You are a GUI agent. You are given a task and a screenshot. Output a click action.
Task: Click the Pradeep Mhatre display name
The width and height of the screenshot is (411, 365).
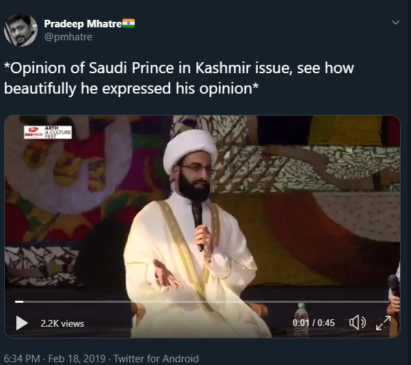pos(83,24)
